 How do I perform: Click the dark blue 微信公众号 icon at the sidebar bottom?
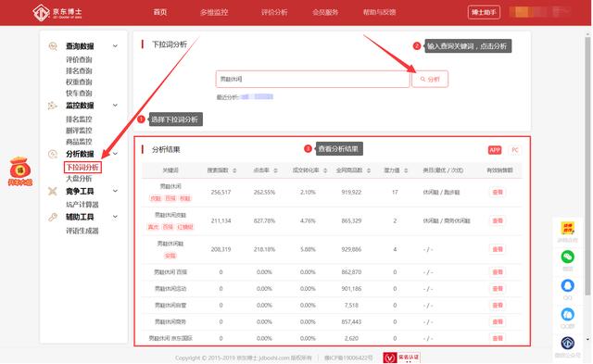coord(568,344)
